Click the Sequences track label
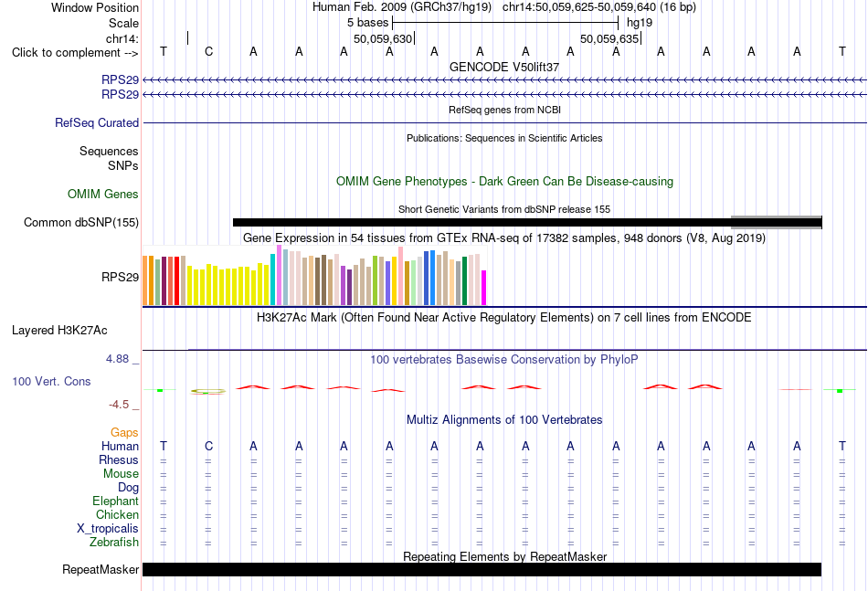 point(109,151)
